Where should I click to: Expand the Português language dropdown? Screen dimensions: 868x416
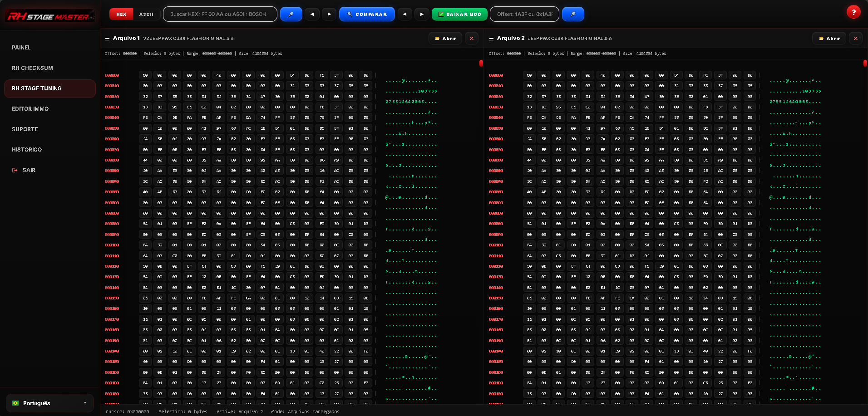coord(50,403)
